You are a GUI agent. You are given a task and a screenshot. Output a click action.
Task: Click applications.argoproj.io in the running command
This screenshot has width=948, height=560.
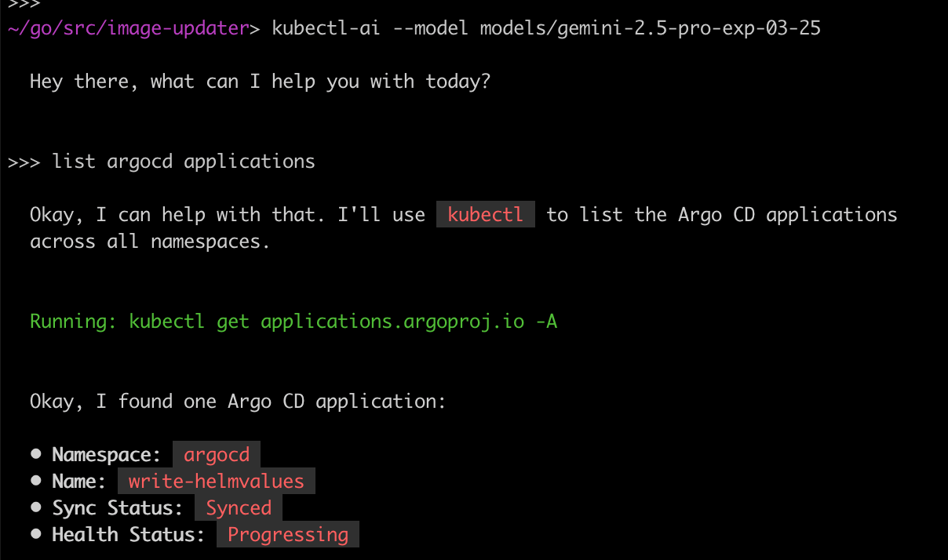(x=392, y=321)
